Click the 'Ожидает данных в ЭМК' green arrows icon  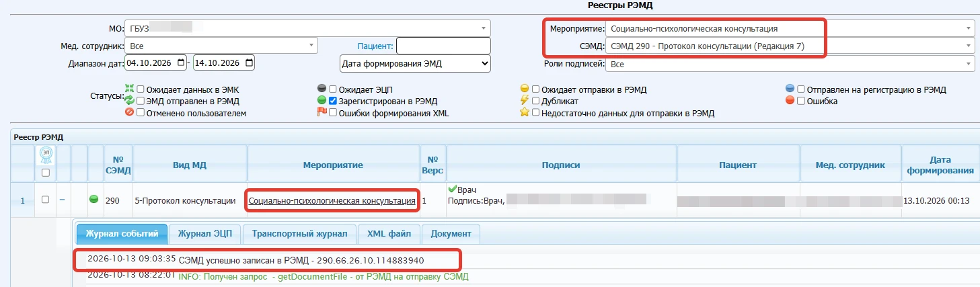pyautogui.click(x=130, y=89)
